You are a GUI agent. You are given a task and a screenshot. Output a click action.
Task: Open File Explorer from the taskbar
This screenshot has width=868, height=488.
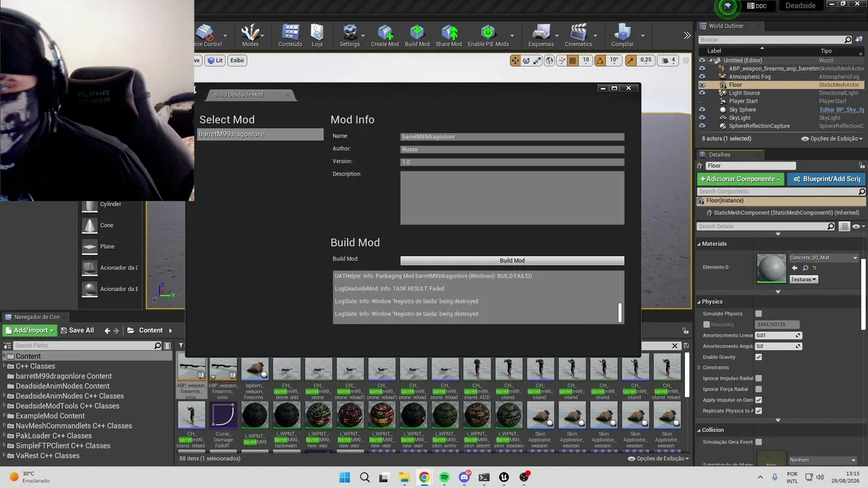(x=404, y=477)
